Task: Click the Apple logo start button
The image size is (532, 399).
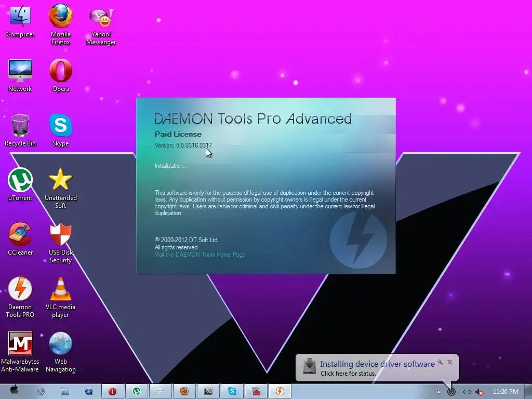Action: (x=14, y=391)
